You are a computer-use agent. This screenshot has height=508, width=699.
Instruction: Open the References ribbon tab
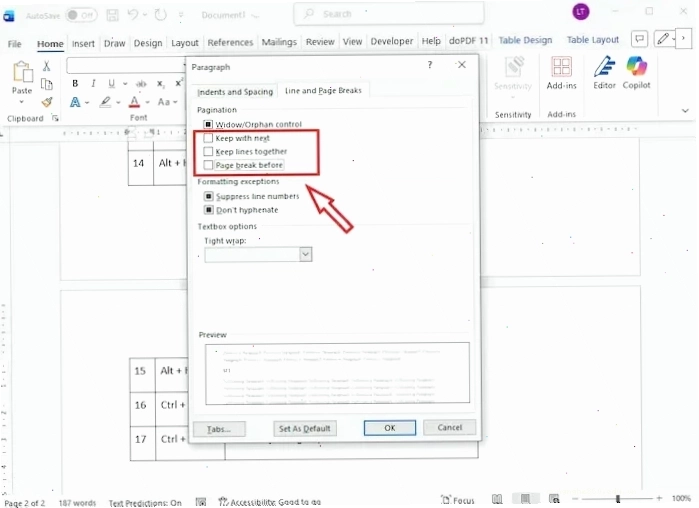coord(230,42)
